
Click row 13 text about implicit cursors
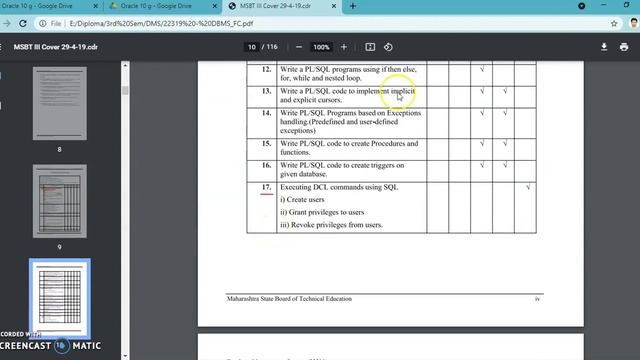[347, 95]
